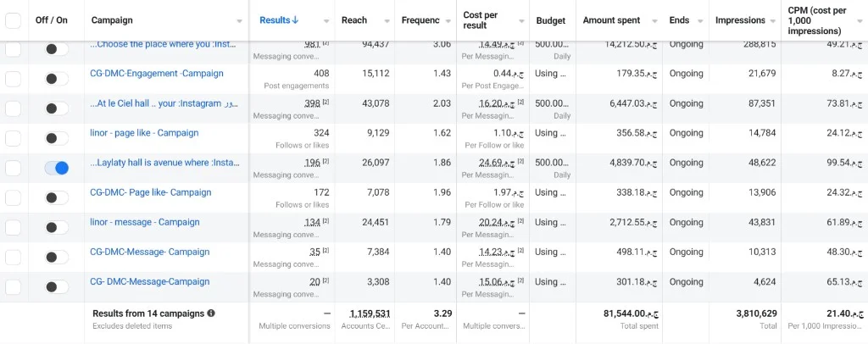Tick the select-all checkbox in header
The width and height of the screenshot is (868, 344).
(13, 20)
